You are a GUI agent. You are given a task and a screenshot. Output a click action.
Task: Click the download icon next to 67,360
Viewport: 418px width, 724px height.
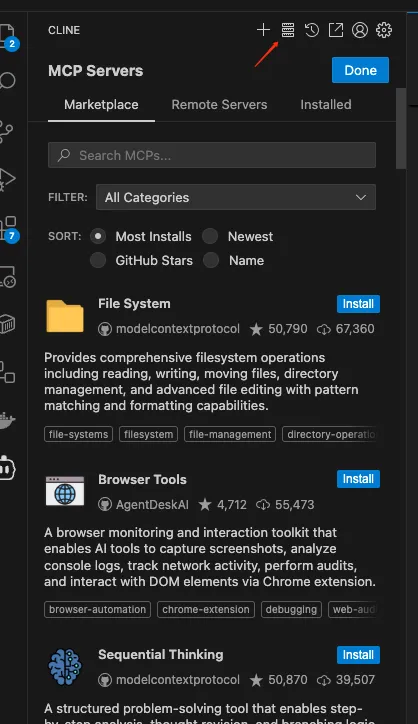click(324, 329)
